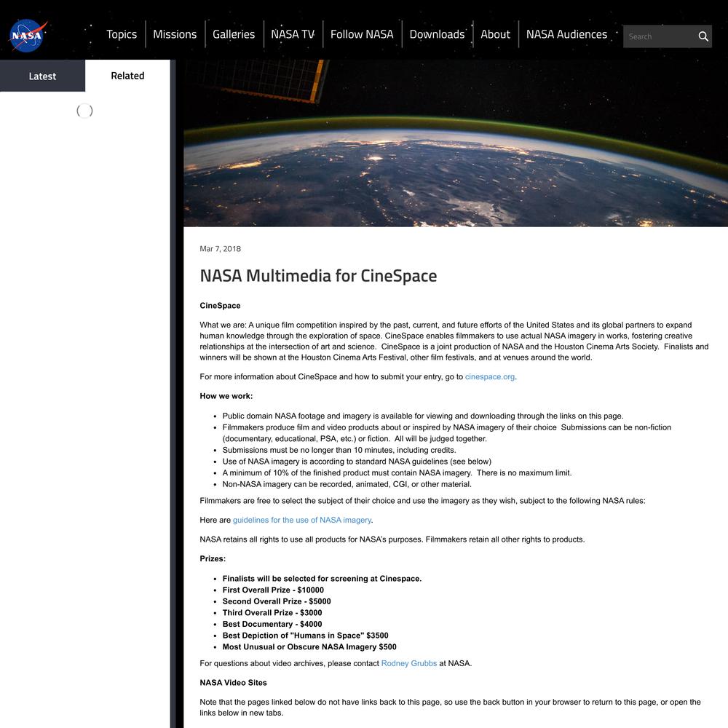
Task: Click Submissions must be no longer than 10 minutes
Action: 339,450
